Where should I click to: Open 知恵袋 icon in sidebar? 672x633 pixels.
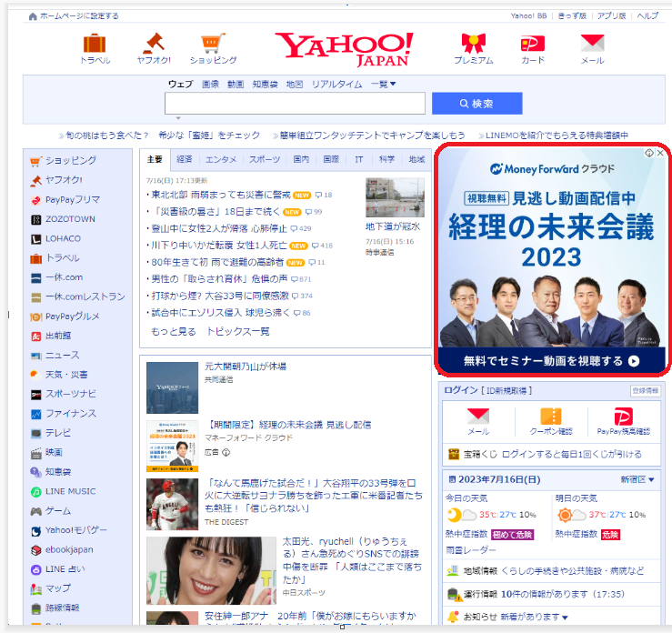(x=36, y=472)
